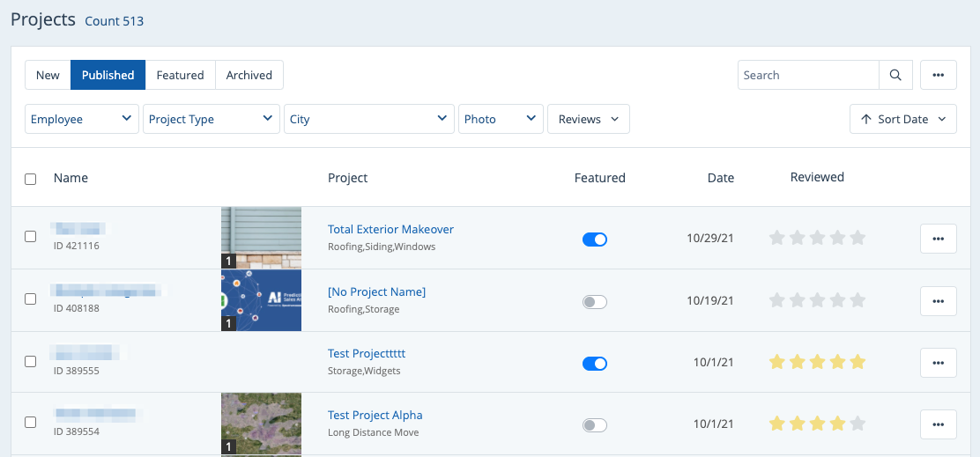Screen dimensions: 980x457
Task: Open the Sort Date dropdown
Action: click(x=902, y=119)
